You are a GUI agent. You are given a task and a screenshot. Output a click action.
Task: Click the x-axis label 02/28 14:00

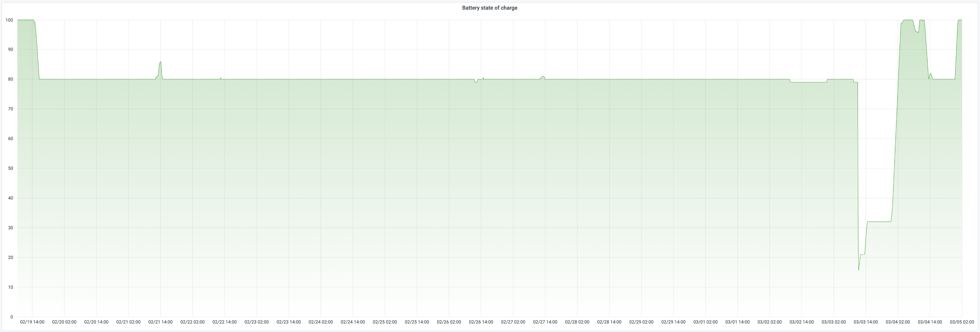(609, 322)
